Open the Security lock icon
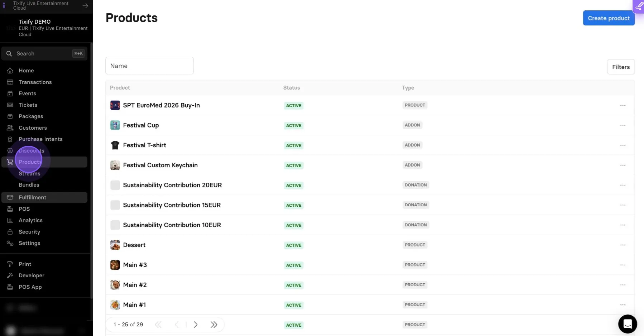This screenshot has width=644, height=336. pyautogui.click(x=10, y=232)
